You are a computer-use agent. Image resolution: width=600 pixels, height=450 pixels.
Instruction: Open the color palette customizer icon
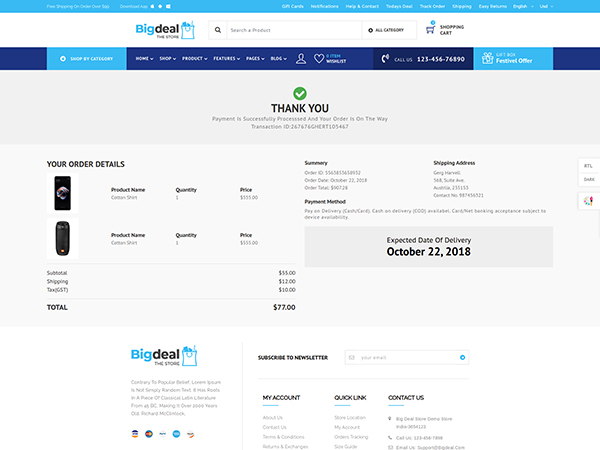pos(588,201)
